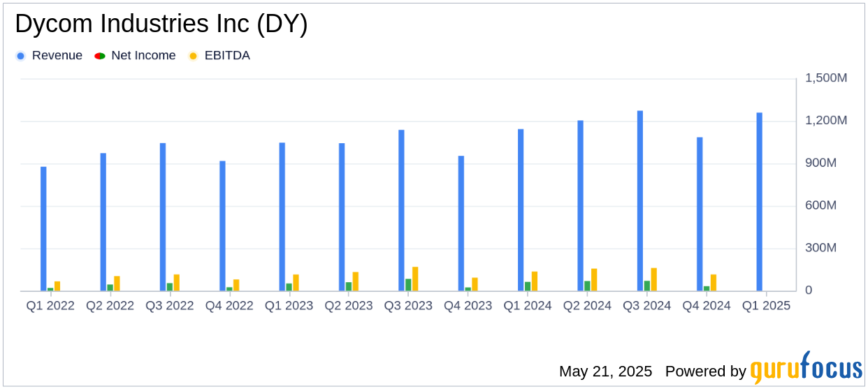This screenshot has height=389, width=868.
Task: Click the May 21, 2025 date text
Action: click(x=605, y=372)
